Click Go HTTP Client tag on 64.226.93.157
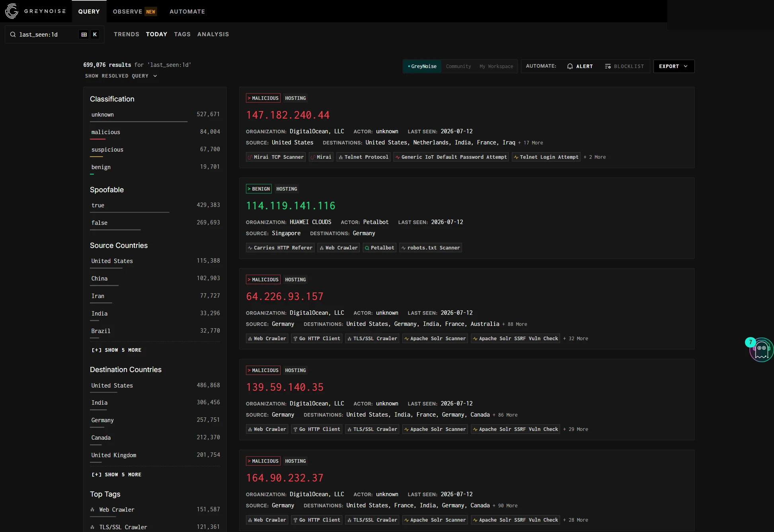Screen dimensions: 774x532 pyautogui.click(x=316, y=339)
